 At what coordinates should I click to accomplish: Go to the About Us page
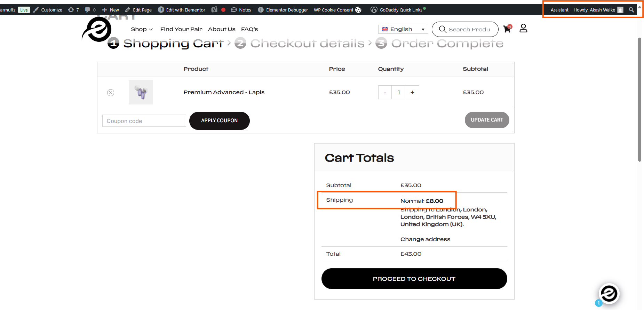coord(222,29)
